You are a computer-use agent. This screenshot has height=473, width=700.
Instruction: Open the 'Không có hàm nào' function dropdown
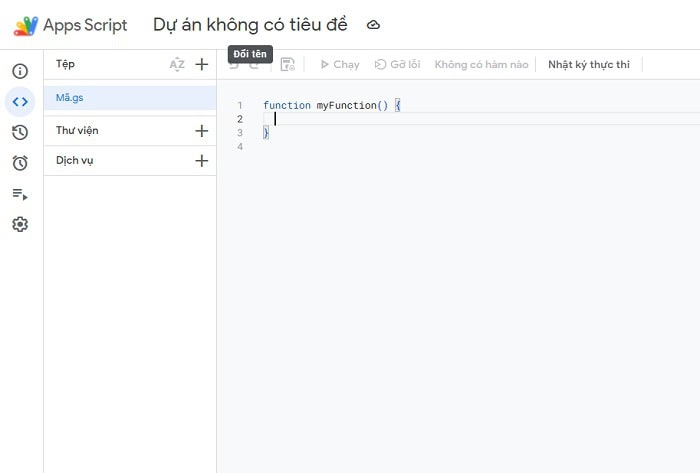pyautogui.click(x=481, y=64)
